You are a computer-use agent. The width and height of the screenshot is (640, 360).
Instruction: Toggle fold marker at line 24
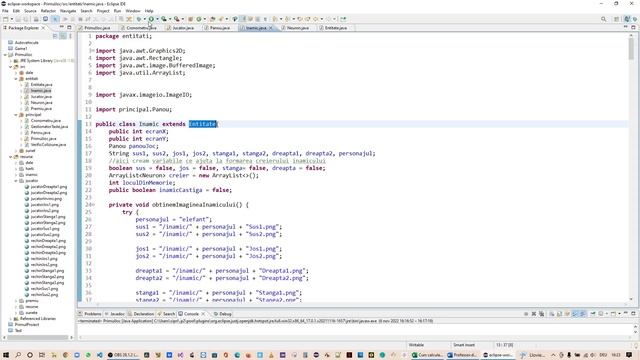pos(93,205)
